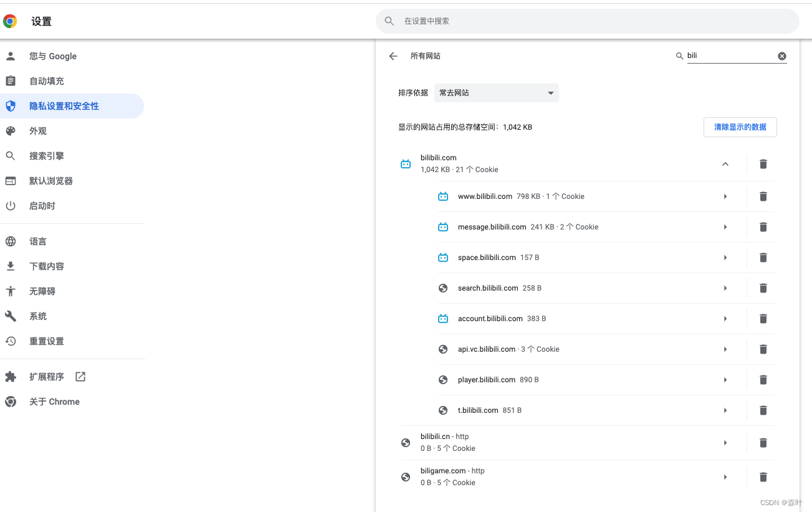This screenshot has height=512, width=812.
Task: Click the bilibili.com site favicon
Action: (x=406, y=164)
